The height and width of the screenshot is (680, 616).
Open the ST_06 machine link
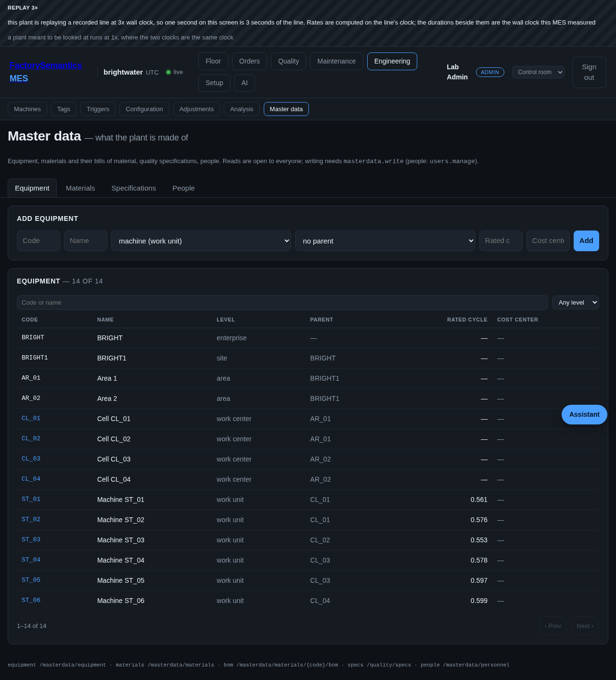coord(31,600)
